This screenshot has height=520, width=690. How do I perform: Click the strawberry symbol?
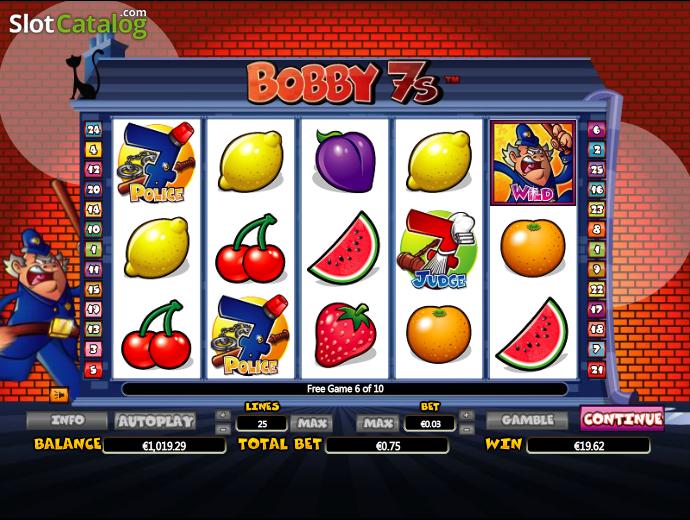pyautogui.click(x=345, y=335)
